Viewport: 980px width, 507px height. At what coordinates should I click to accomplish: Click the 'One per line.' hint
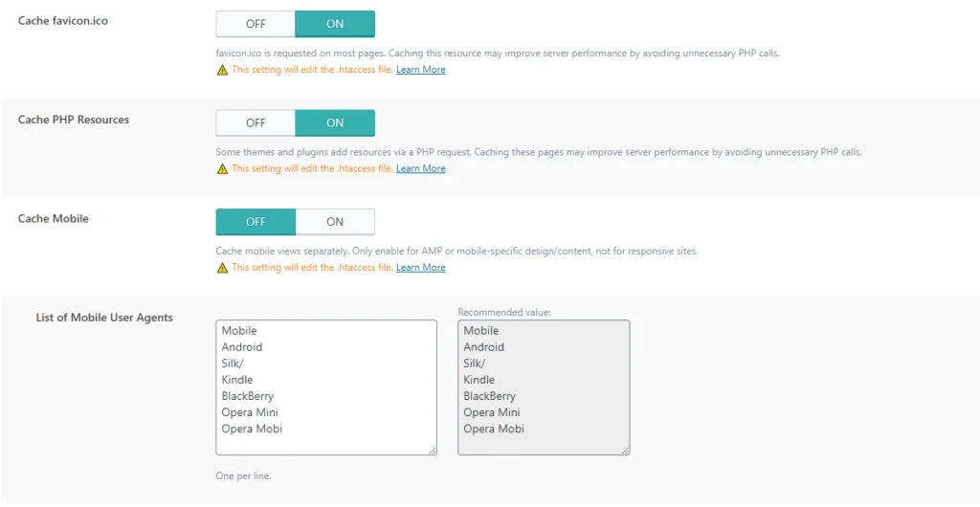[243, 475]
